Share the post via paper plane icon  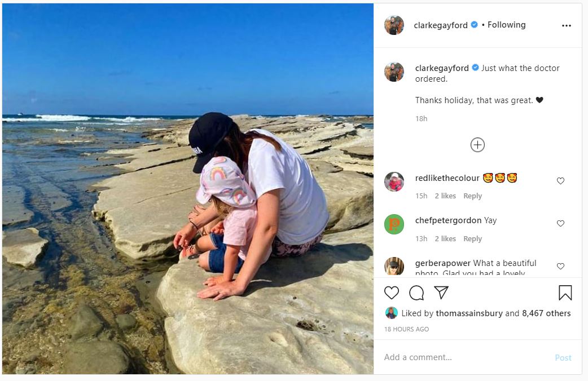coord(441,293)
